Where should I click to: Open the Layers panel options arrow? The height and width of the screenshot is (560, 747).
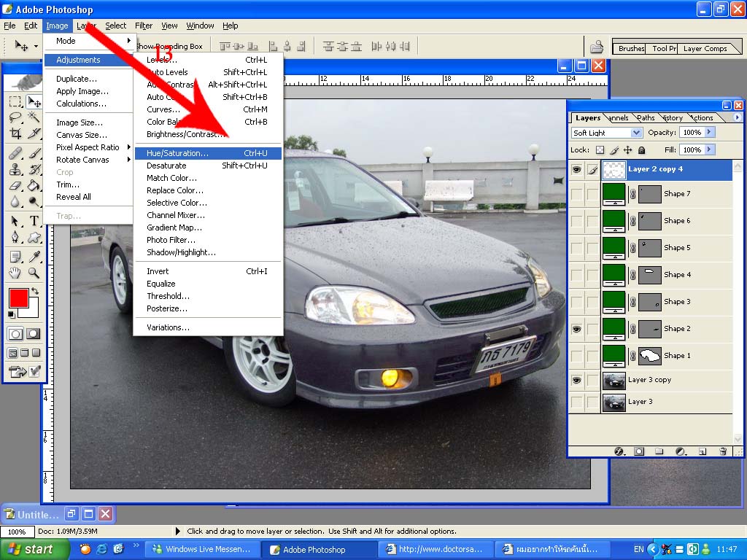pos(737,117)
